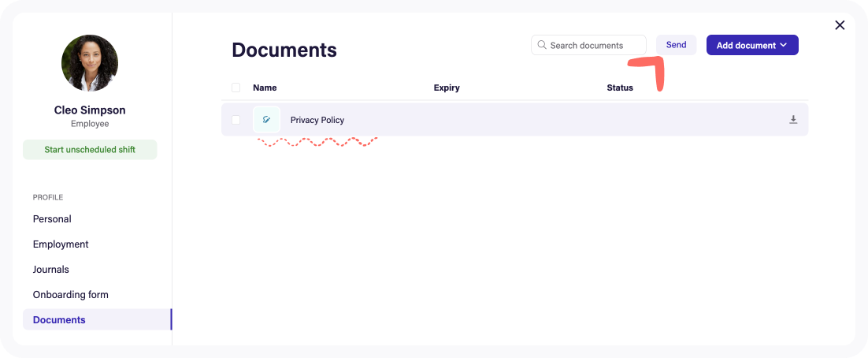Go to the Employment section
This screenshot has height=358, width=868.
(x=61, y=244)
